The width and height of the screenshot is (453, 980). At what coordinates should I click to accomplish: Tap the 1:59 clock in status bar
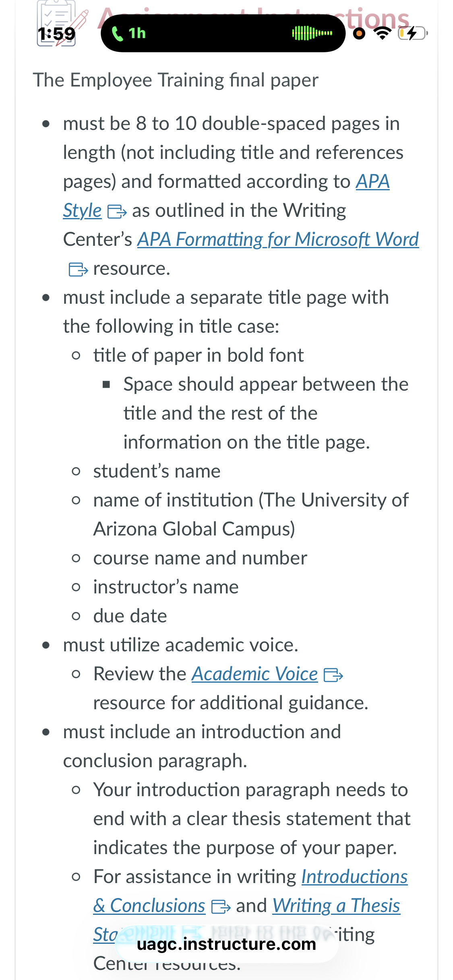[x=57, y=34]
